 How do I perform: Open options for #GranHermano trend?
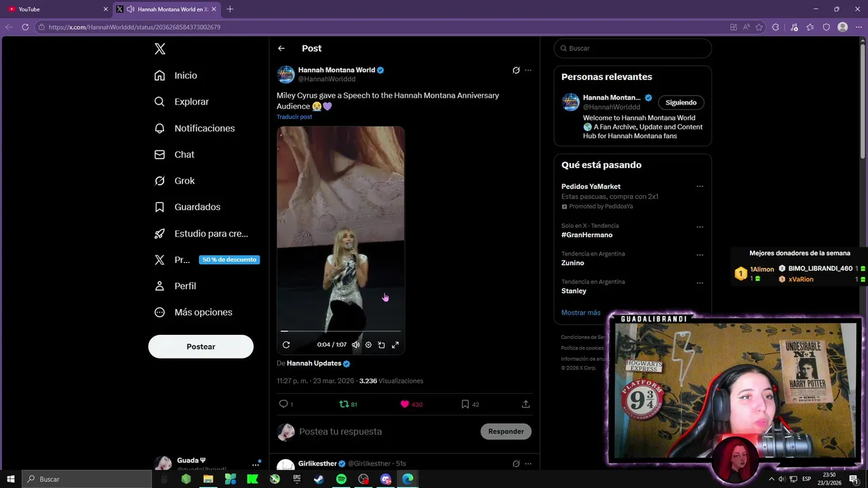pyautogui.click(x=700, y=227)
